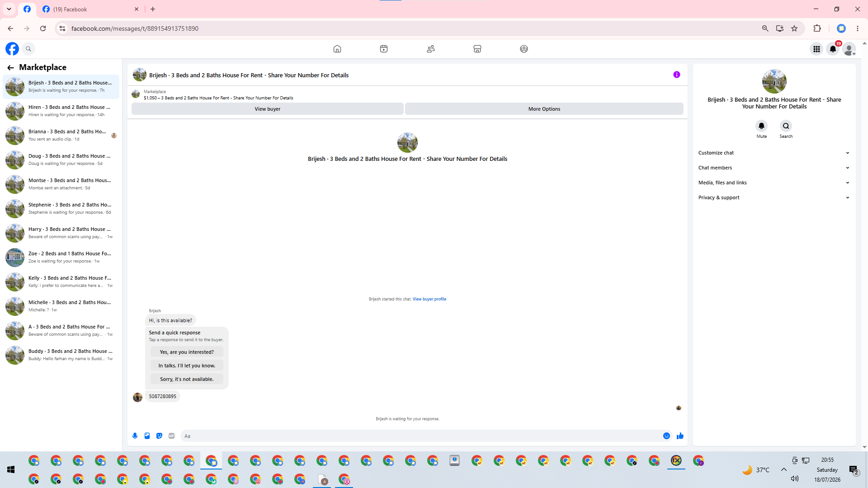The height and width of the screenshot is (488, 868).
Task: Expand Media, files and links section
Action: click(774, 183)
